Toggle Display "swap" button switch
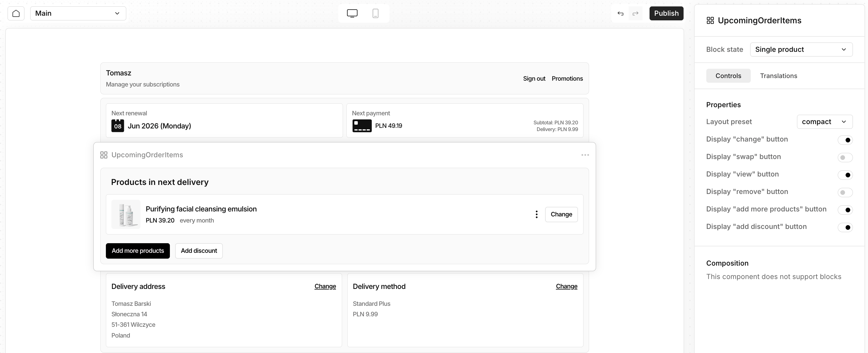The image size is (868, 353). 845,157
